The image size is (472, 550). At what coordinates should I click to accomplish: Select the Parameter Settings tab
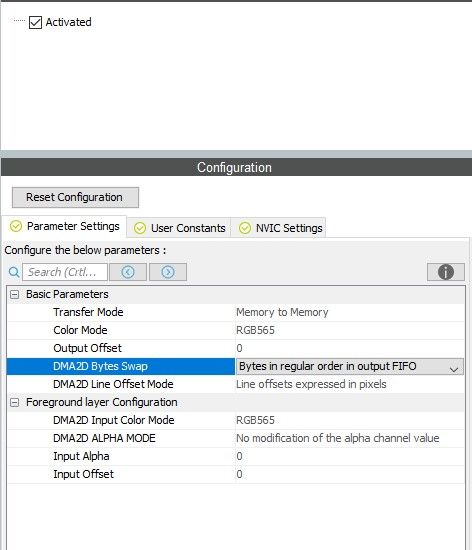(x=65, y=226)
